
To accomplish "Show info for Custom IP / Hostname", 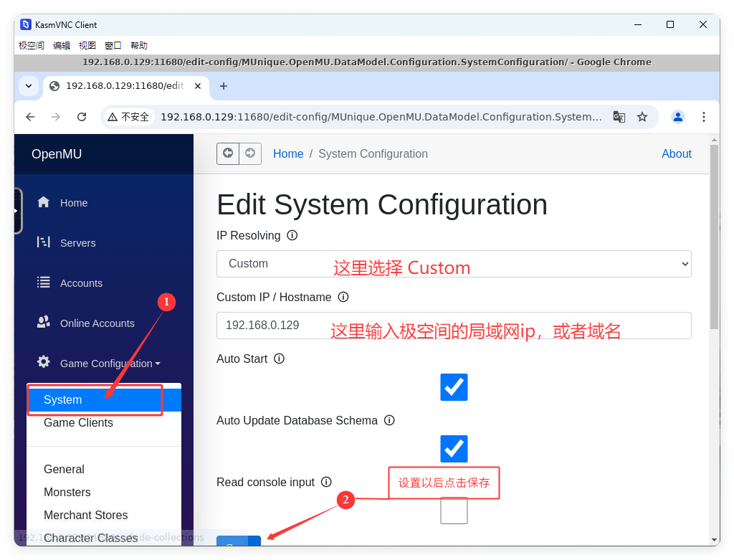I will [343, 297].
